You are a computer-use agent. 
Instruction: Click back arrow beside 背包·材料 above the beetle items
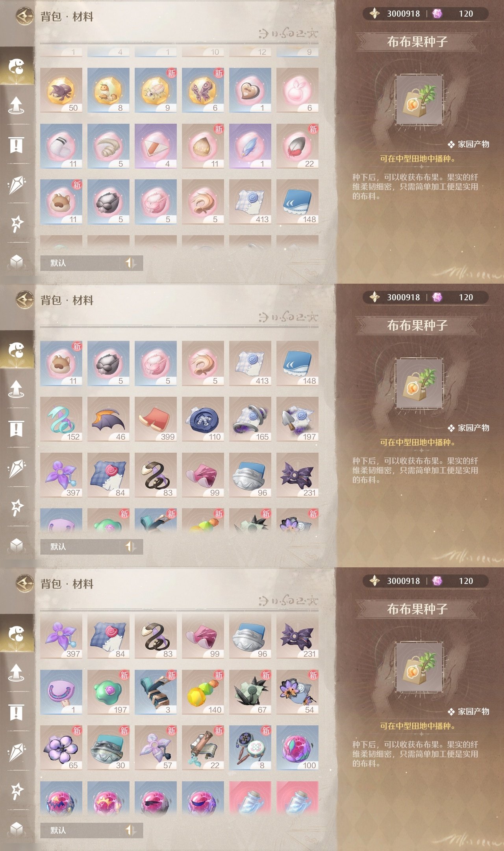click(x=25, y=16)
